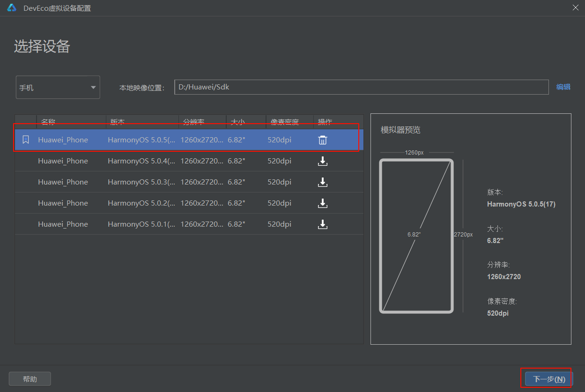The width and height of the screenshot is (585, 392).
Task: Switch focus to the 分辨率 column header
Action: point(193,122)
